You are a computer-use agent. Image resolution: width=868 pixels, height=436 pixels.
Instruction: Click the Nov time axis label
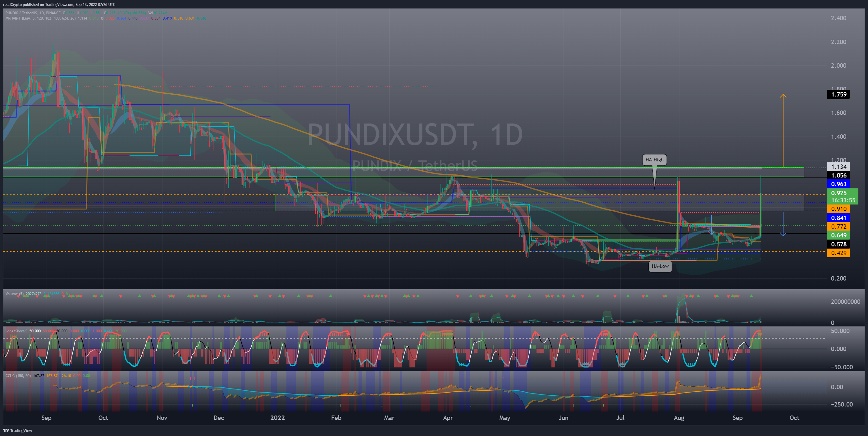[162, 418]
